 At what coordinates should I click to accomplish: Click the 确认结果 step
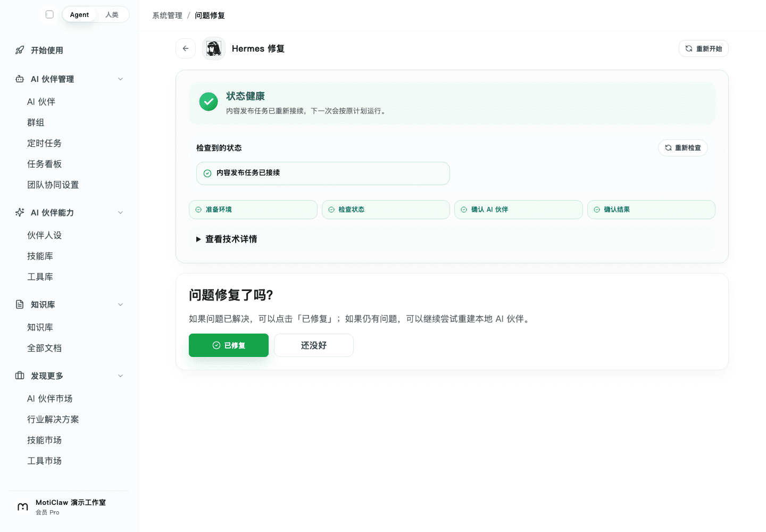pos(651,210)
